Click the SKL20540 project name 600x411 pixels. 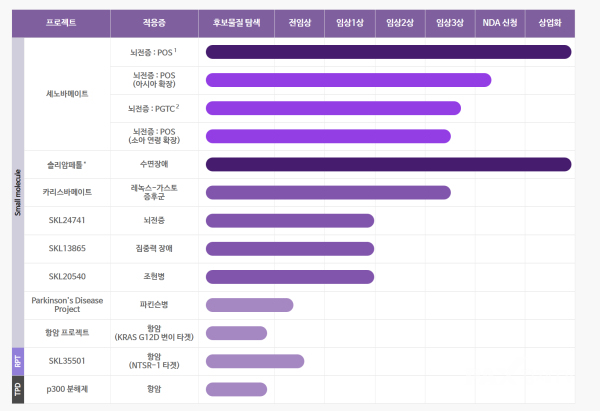[x=67, y=276]
